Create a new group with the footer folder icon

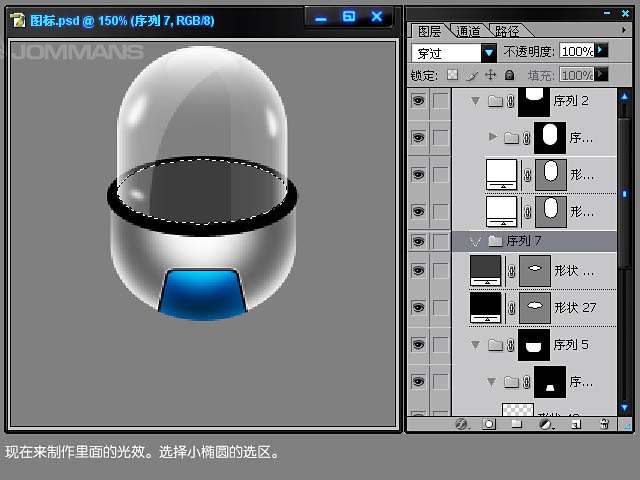click(x=517, y=424)
